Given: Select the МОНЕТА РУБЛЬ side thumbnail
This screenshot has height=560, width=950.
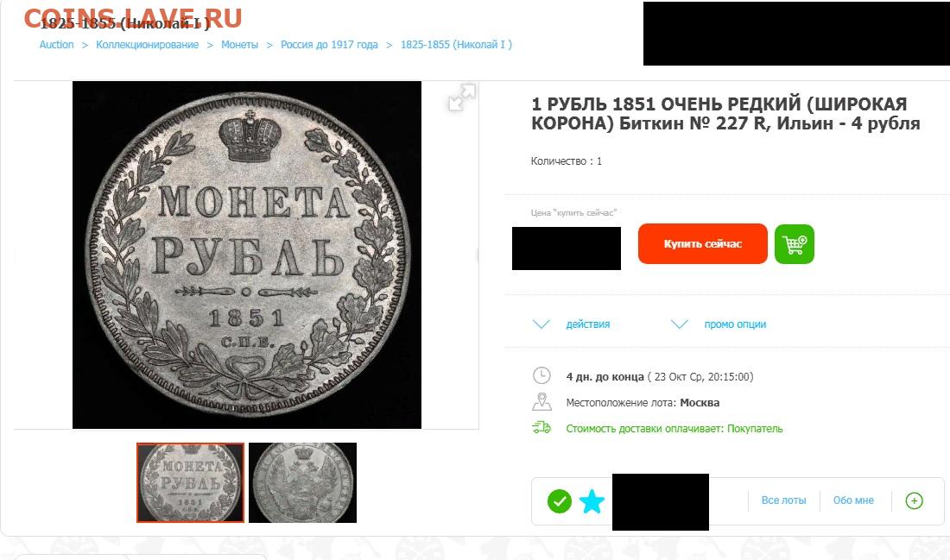Looking at the screenshot, I should pos(190,482).
